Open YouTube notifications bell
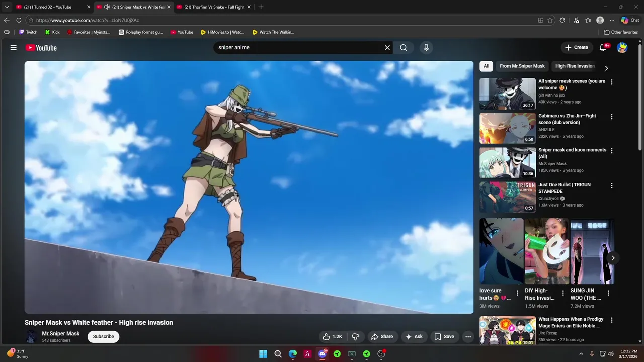 pos(603,47)
